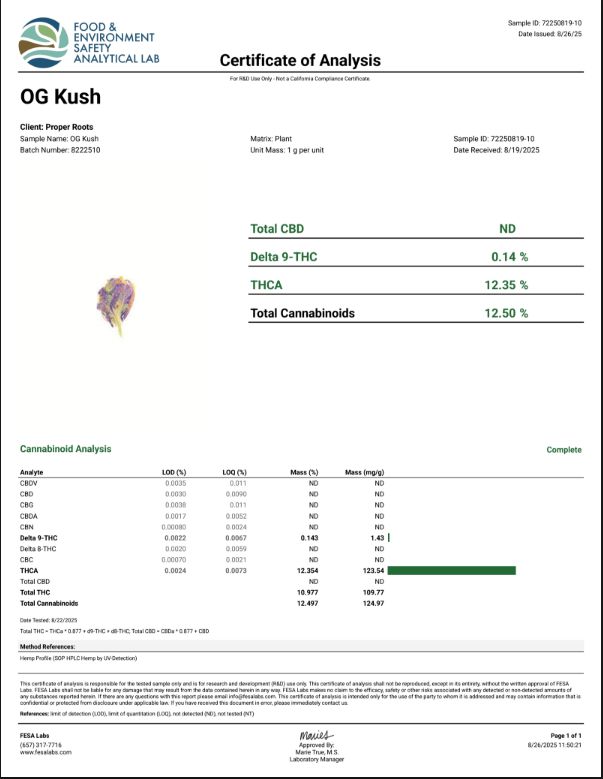
Task: Click the Certificate of Analysis title
Action: pyautogui.click(x=300, y=59)
